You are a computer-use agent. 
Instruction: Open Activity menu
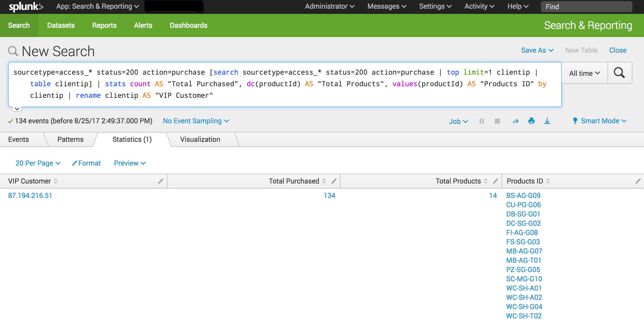point(479,6)
